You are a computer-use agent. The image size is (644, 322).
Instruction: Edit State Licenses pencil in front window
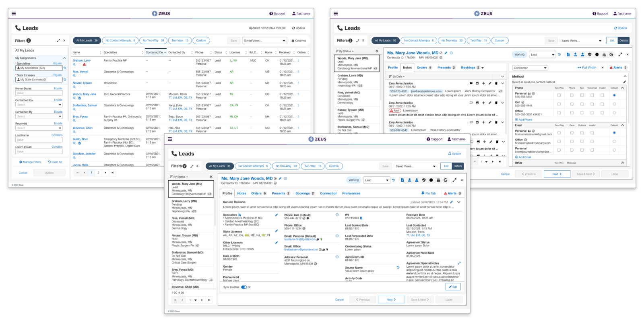(277, 231)
